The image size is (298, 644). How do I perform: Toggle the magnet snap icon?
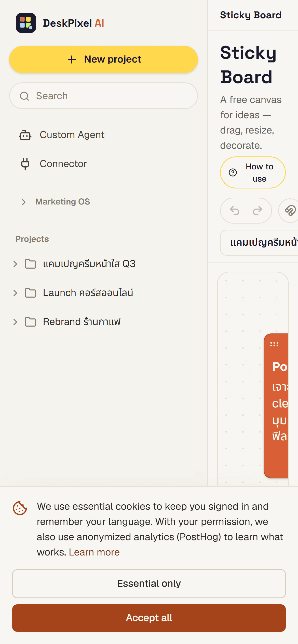[290, 211]
